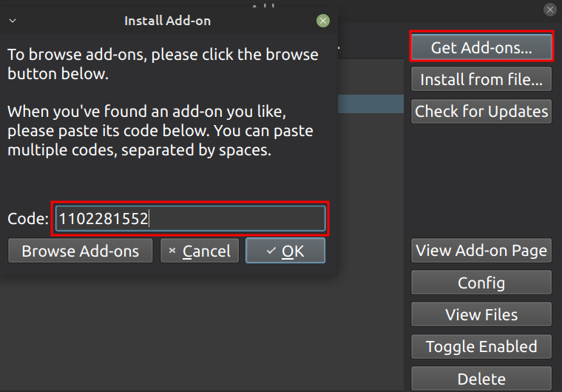
Task: Open the window menu chevron in the dialog title bar
Action: (x=13, y=21)
